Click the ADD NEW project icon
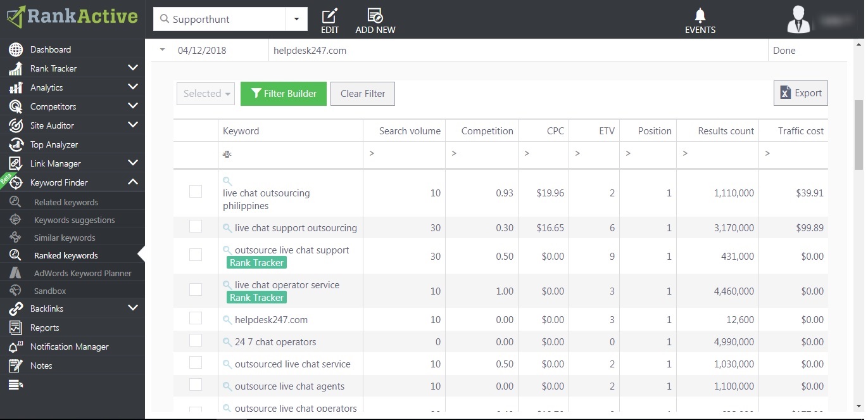 pyautogui.click(x=375, y=16)
